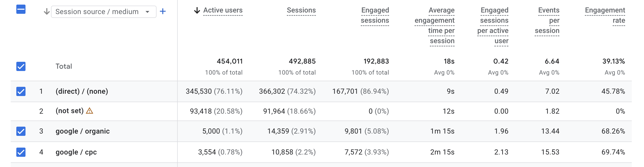This screenshot has height=167, width=644.
Task: Click the warning triangle beside (not set)
Action: pos(89,111)
